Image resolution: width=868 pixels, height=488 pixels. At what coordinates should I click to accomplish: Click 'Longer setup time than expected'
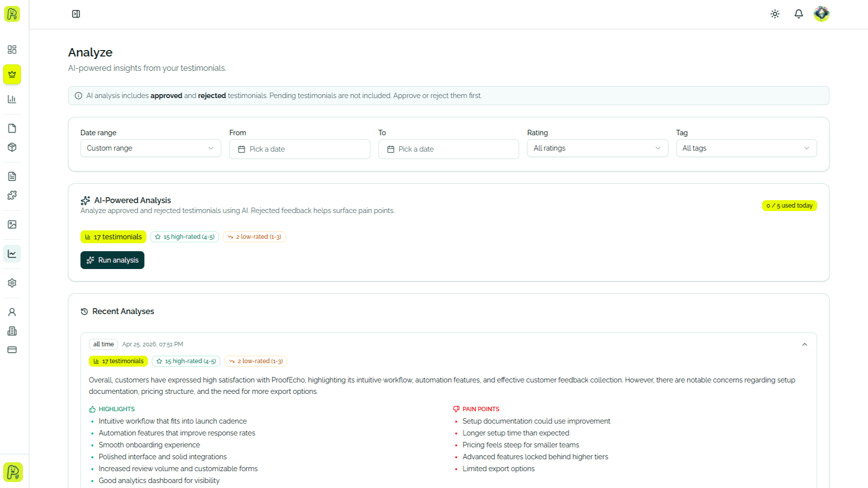[516, 433]
